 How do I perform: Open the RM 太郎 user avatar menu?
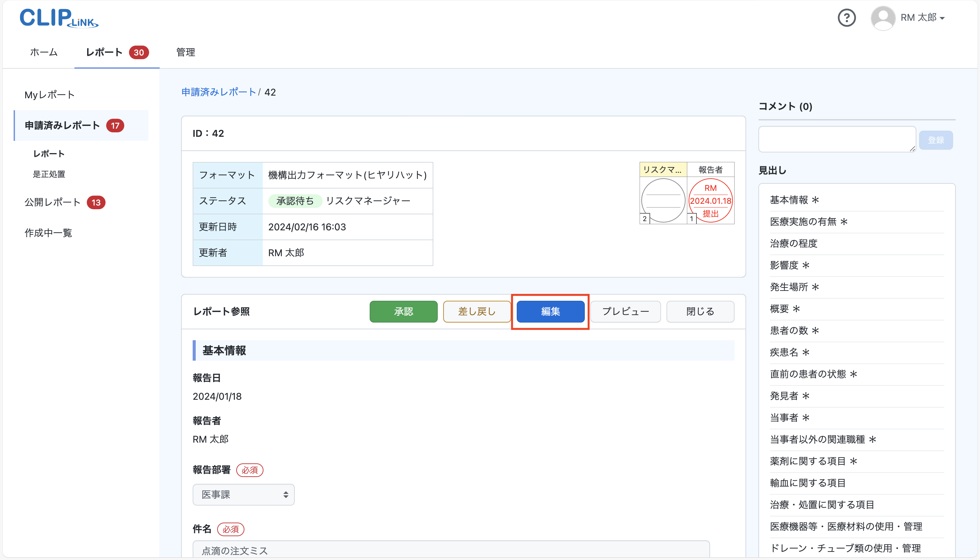point(883,18)
